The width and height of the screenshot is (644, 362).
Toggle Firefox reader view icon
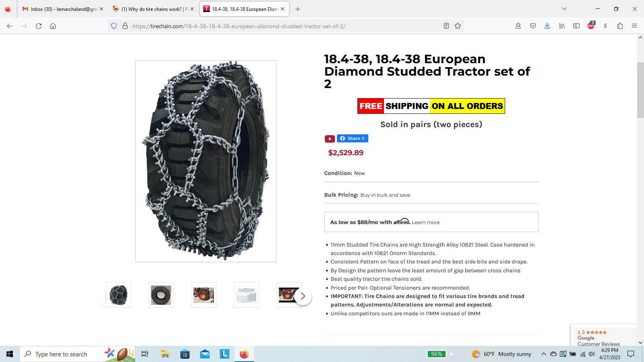pyautogui.click(x=446, y=26)
